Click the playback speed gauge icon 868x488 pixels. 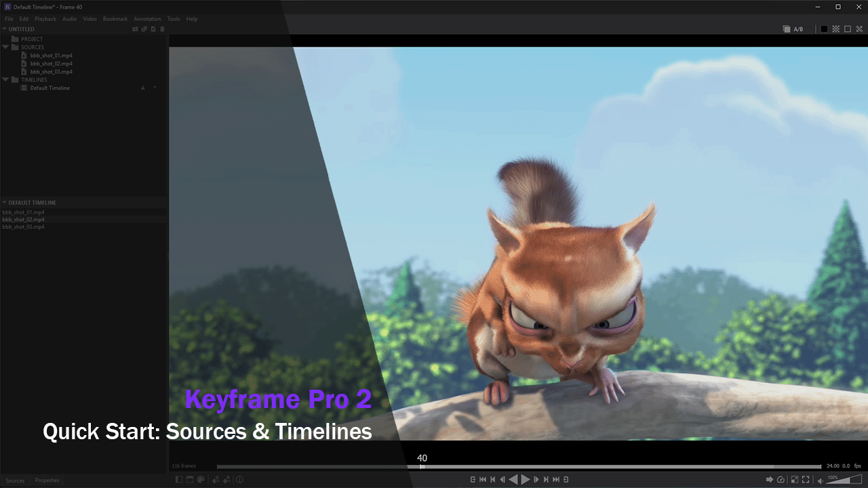781,480
